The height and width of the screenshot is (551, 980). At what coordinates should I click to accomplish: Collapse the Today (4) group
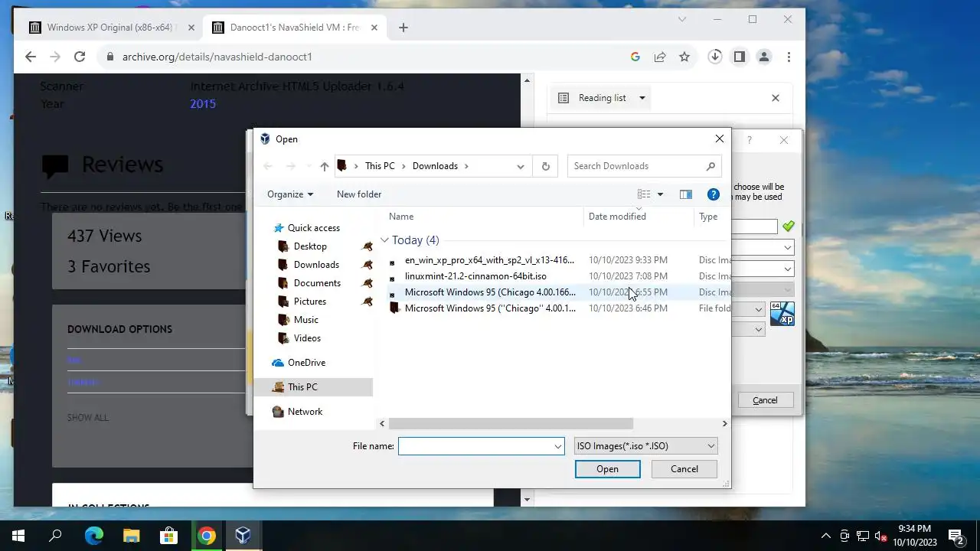(384, 240)
